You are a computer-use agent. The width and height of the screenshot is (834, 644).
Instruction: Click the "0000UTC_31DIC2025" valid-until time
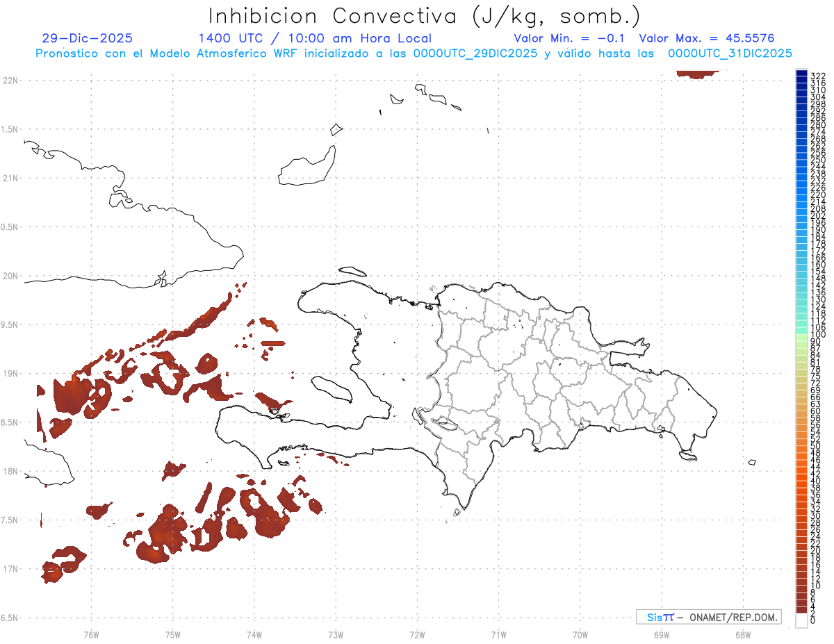730,53
